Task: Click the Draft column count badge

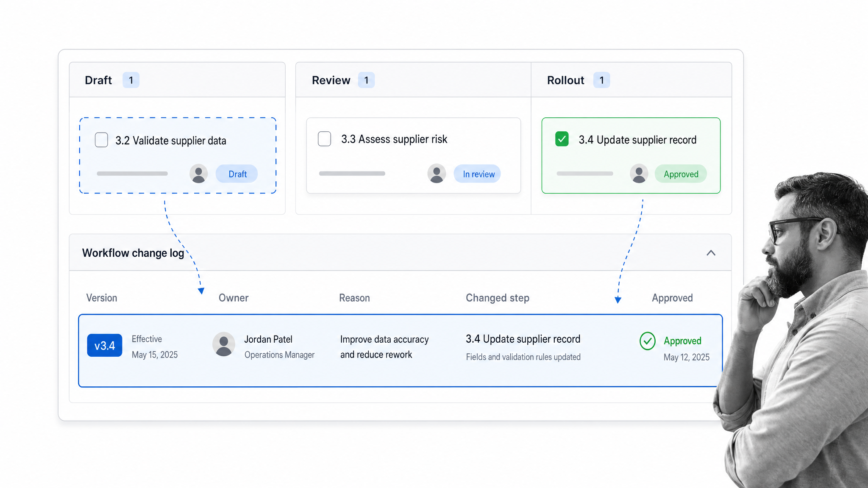Action: [131, 80]
